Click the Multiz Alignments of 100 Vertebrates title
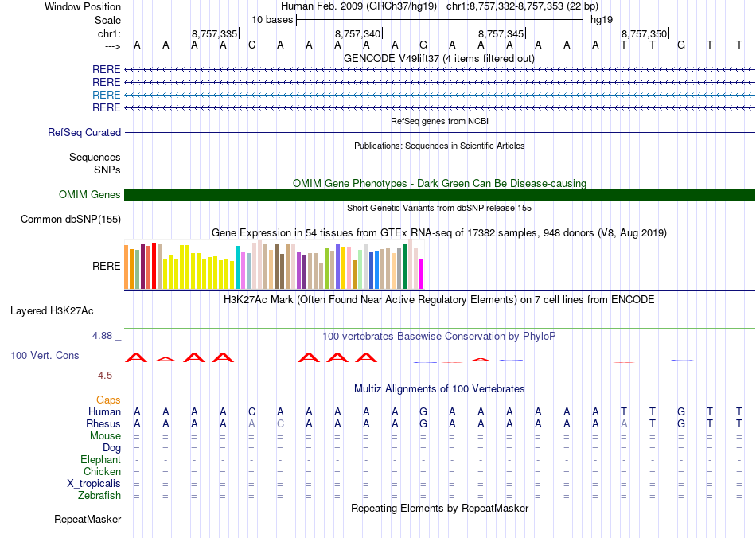Screen dimensions: 756x538 439,389
